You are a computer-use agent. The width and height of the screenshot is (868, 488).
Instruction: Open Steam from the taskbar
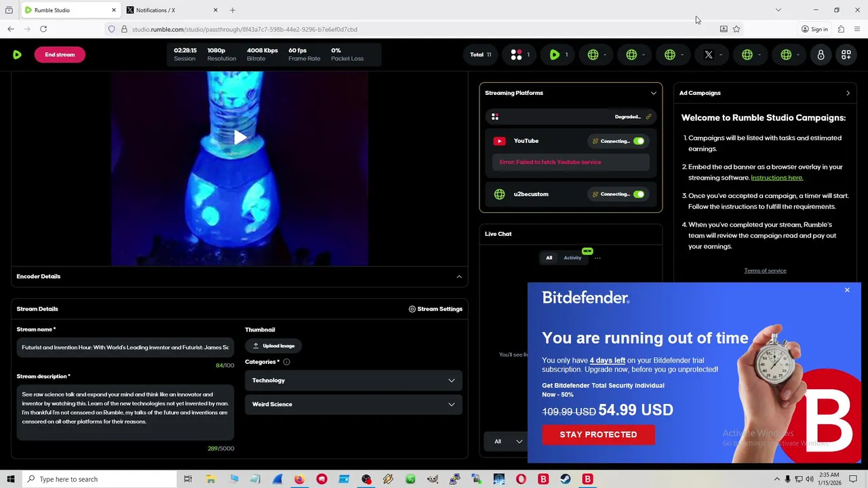click(566, 479)
